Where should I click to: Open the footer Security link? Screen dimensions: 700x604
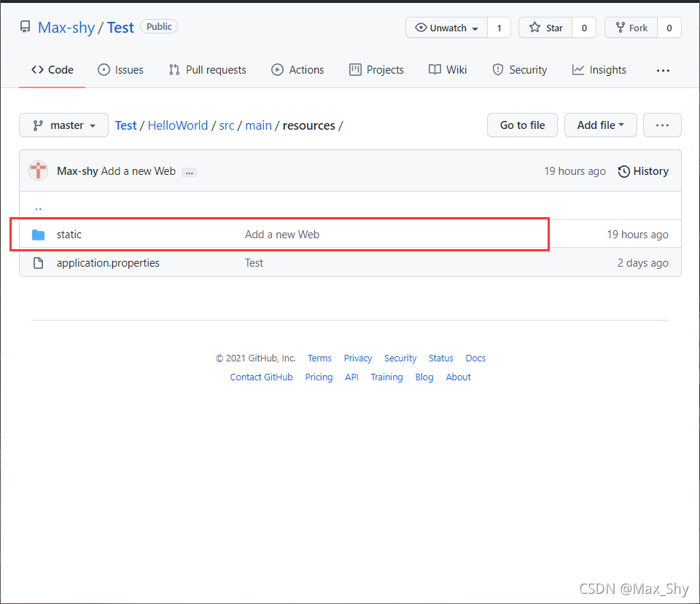pyautogui.click(x=400, y=358)
